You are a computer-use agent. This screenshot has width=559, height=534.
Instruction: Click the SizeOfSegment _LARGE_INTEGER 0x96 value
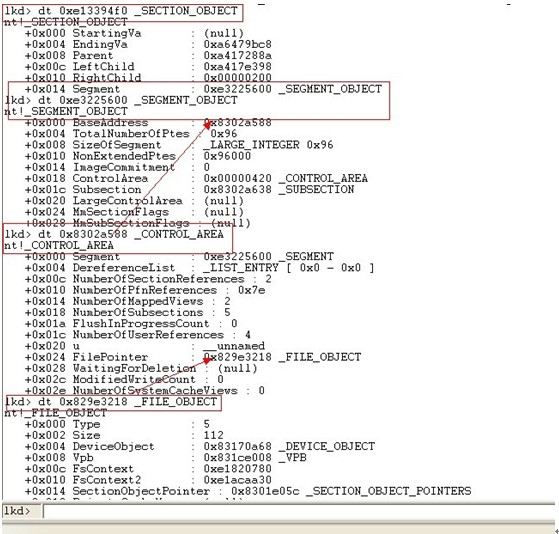pyautogui.click(x=268, y=145)
